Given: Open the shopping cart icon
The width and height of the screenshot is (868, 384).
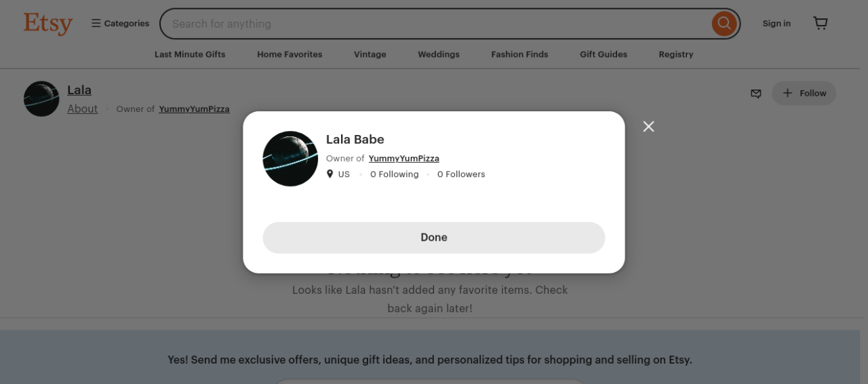Looking at the screenshot, I should point(821,24).
